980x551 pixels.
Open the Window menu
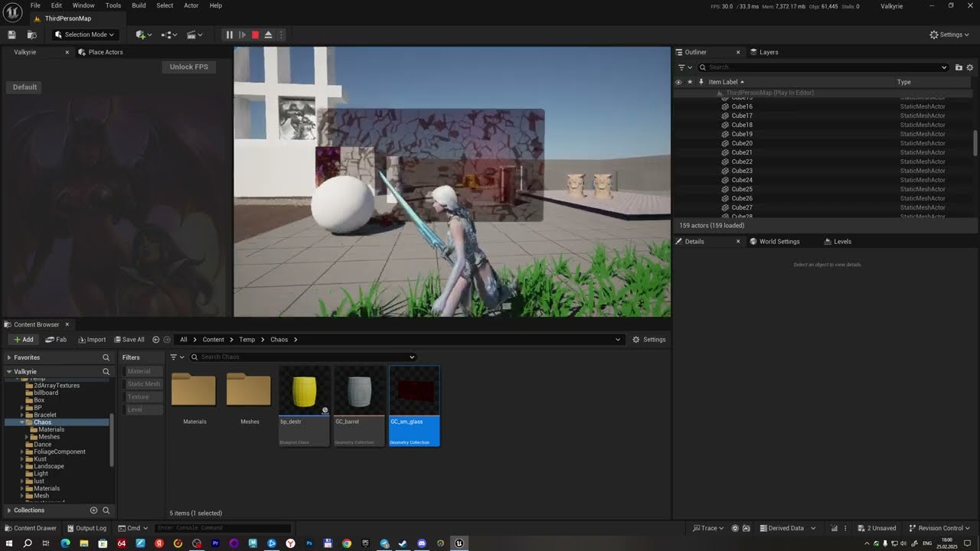83,5
